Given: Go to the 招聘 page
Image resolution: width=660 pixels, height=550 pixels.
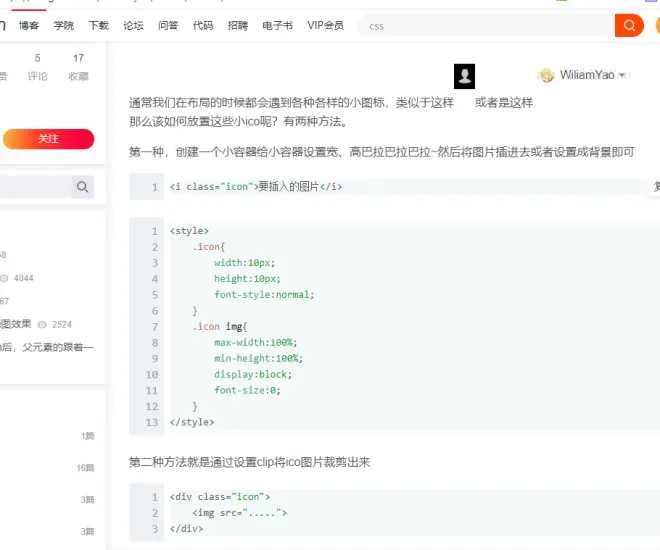Looking at the screenshot, I should 237,25.
